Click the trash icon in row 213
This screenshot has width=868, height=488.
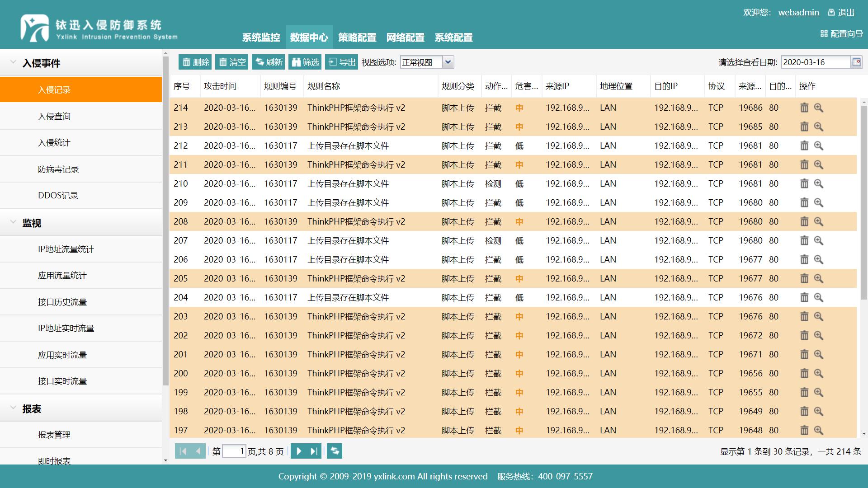point(804,127)
